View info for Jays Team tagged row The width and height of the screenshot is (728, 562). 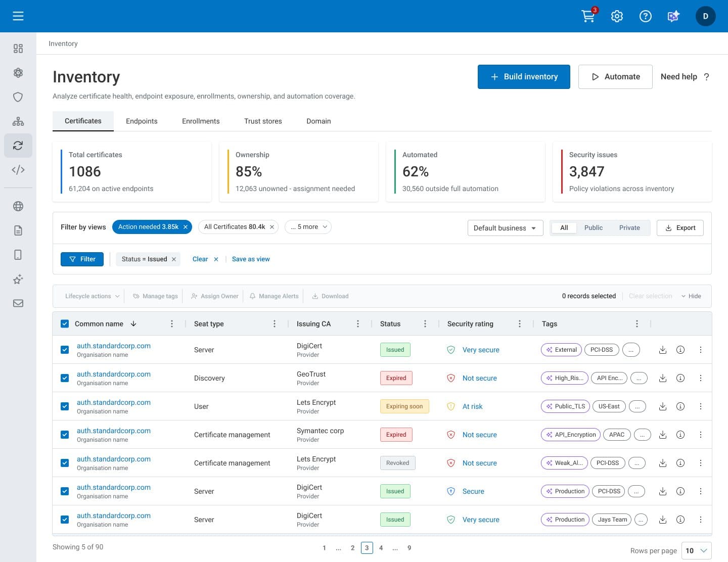point(680,520)
